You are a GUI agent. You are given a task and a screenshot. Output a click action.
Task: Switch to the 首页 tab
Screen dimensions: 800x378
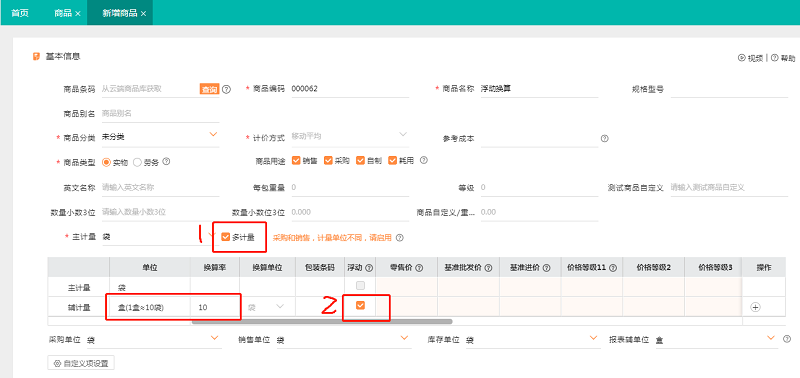(20, 13)
